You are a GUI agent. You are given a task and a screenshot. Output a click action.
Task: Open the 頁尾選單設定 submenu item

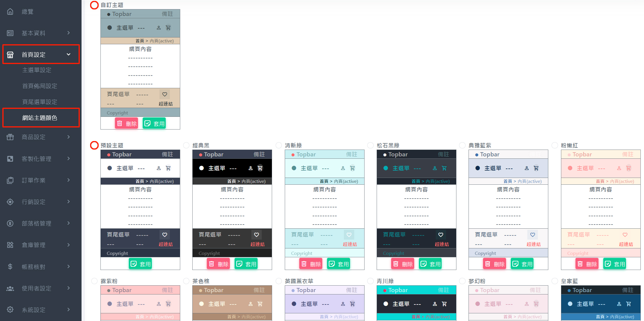pyautogui.click(x=40, y=102)
